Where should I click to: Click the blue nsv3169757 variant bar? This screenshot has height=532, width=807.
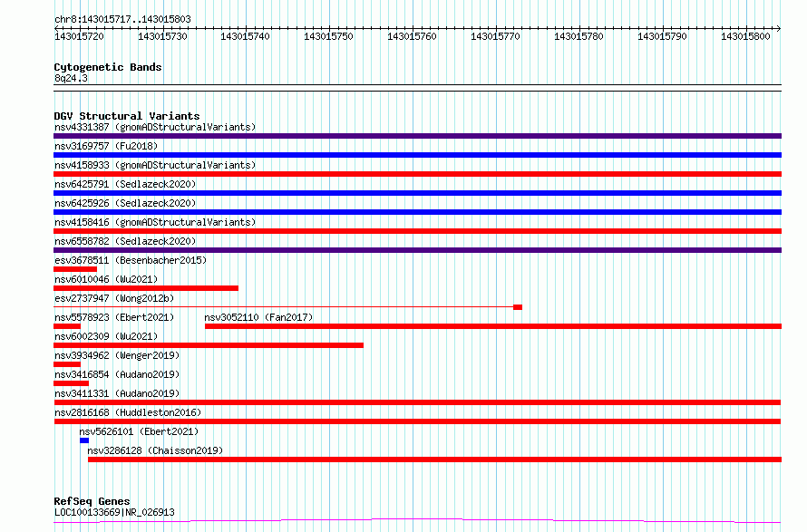pyautogui.click(x=417, y=155)
